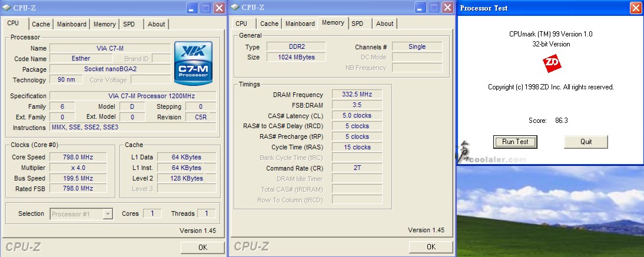Open Cache tab in second CPU-Z window
Screen dimensions: 644x257
tap(269, 24)
